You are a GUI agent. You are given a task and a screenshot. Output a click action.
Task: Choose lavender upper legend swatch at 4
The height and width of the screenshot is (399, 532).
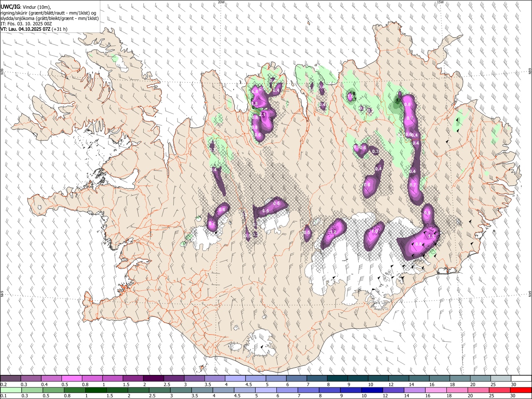[x=235, y=378]
